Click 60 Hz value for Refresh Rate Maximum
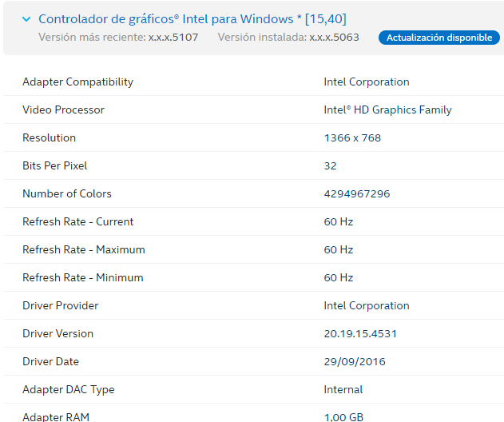The width and height of the screenshot is (504, 422). click(339, 249)
